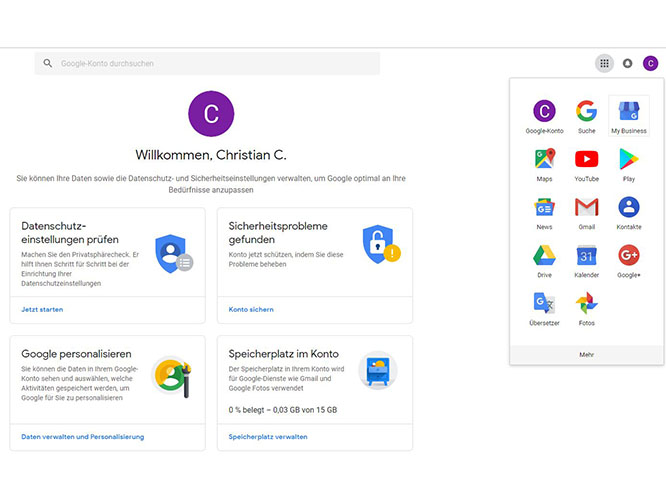
Task: Open Sicherheitsprobleme gefunden card heading
Action: (x=278, y=233)
